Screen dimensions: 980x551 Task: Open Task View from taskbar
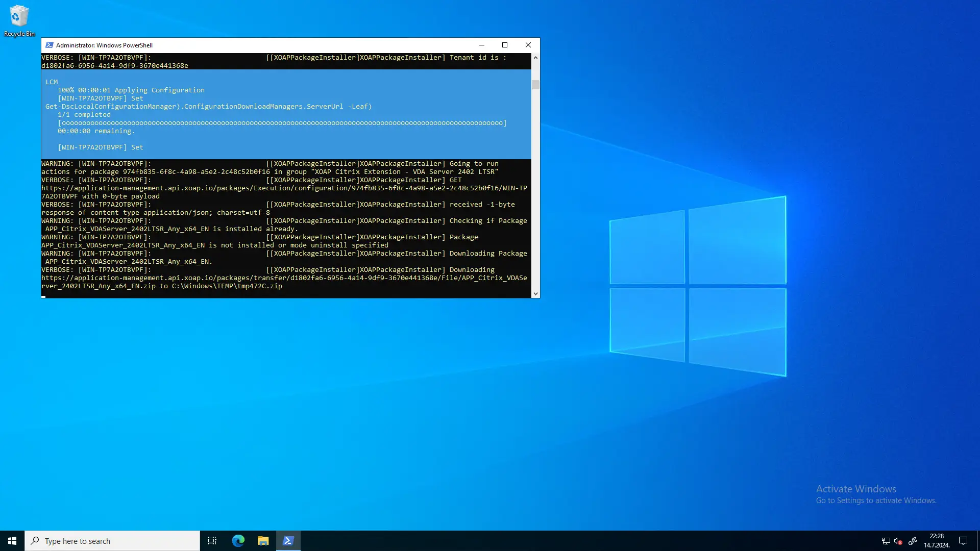click(212, 541)
